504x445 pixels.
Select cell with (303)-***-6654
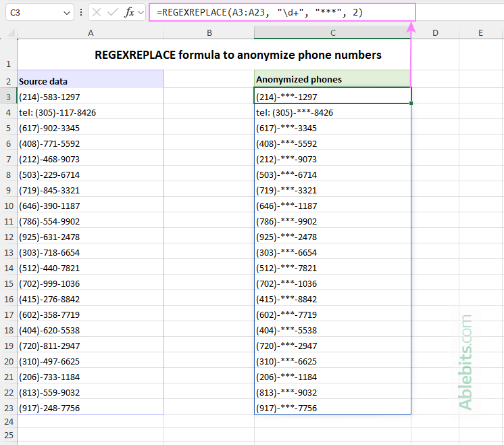pos(332,251)
